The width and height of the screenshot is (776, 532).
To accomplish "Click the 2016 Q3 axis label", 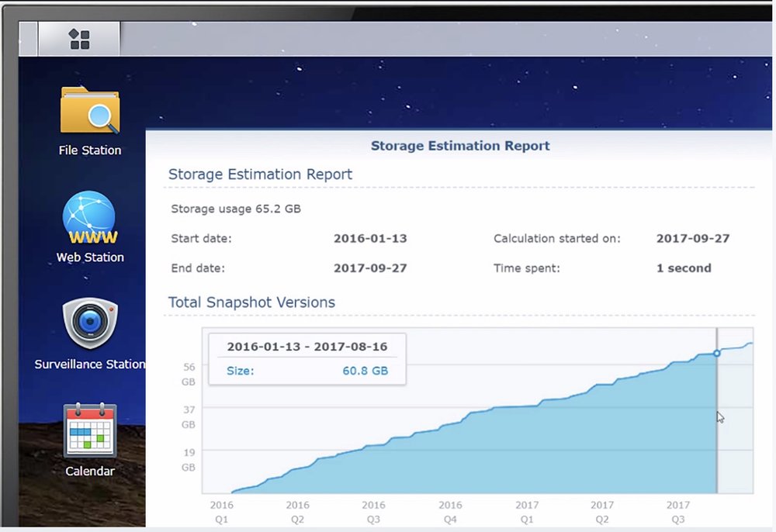I will [374, 512].
